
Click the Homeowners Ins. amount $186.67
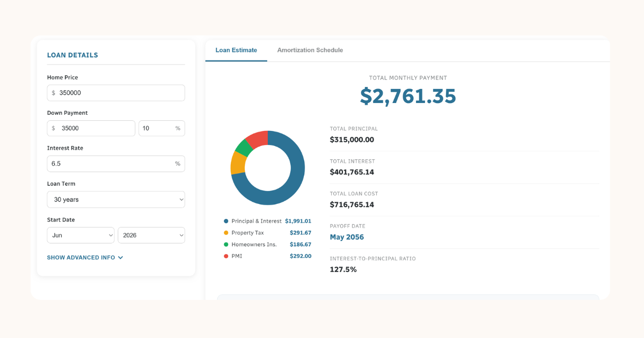click(301, 245)
